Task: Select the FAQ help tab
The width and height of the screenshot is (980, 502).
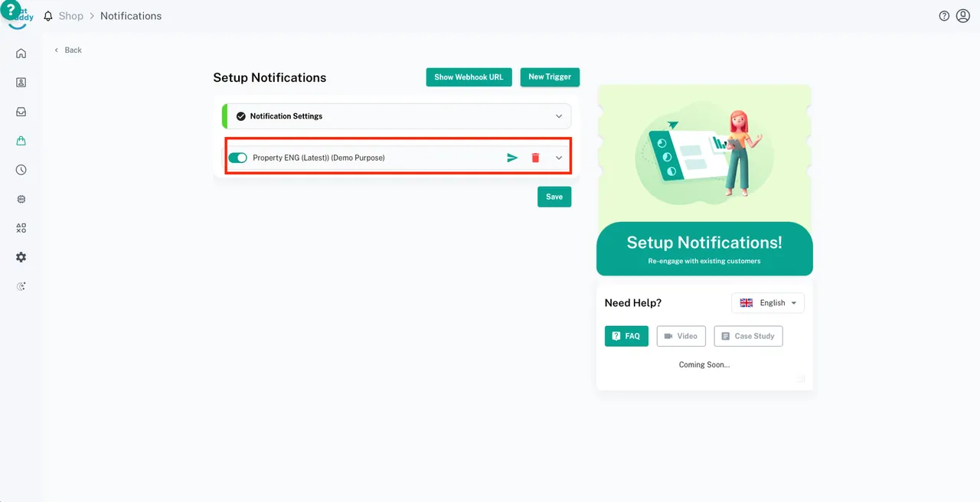Action: [x=626, y=336]
